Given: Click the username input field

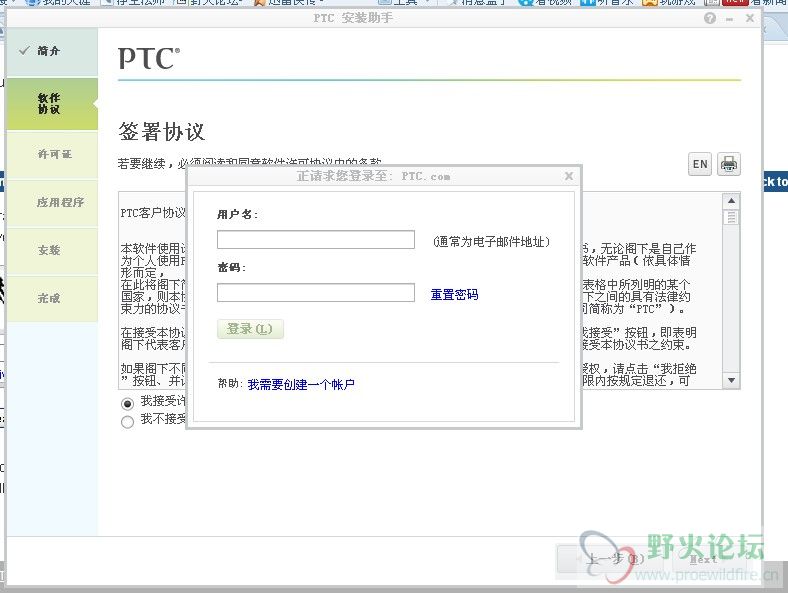Looking at the screenshot, I should (316, 240).
